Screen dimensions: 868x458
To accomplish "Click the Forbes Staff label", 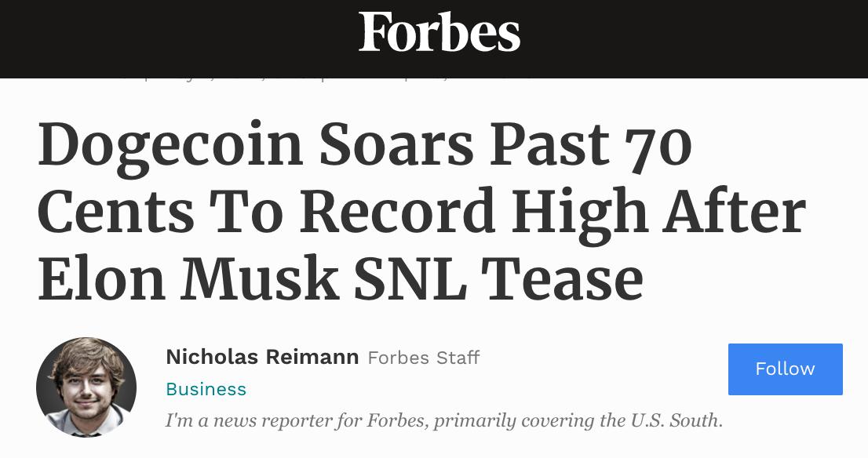I will 424,358.
